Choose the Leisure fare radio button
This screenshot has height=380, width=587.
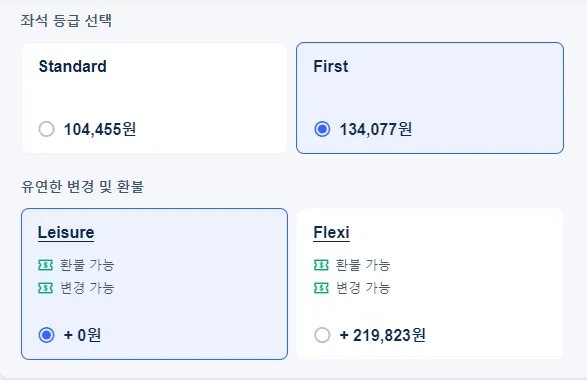point(46,335)
